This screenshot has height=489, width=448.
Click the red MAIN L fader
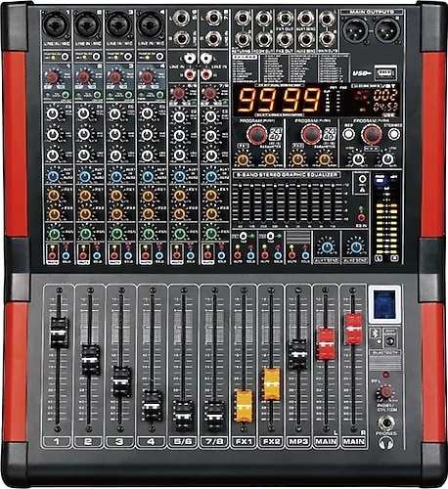tap(326, 344)
